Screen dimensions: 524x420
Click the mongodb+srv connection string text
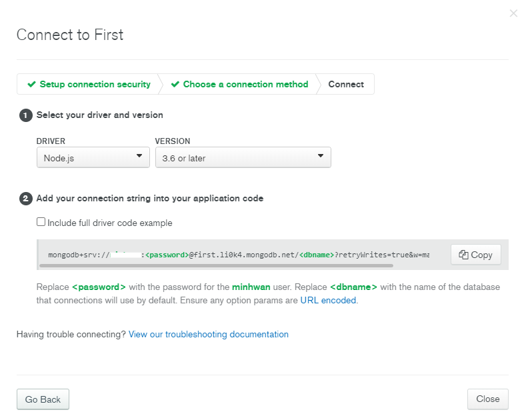[239, 255]
